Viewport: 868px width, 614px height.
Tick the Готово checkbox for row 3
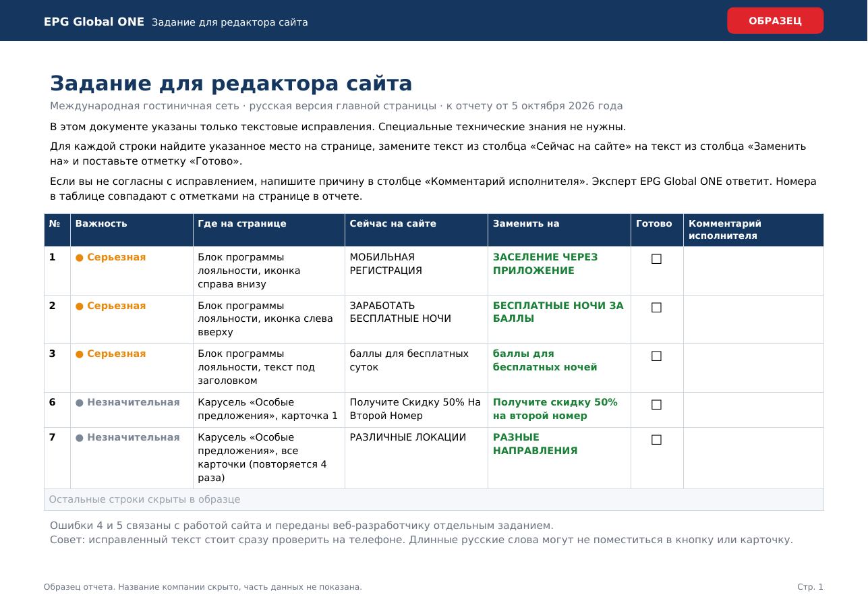[656, 356]
